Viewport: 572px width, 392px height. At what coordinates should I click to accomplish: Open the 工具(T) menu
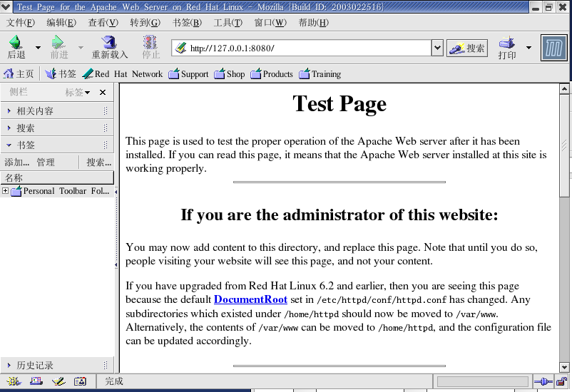tap(228, 23)
